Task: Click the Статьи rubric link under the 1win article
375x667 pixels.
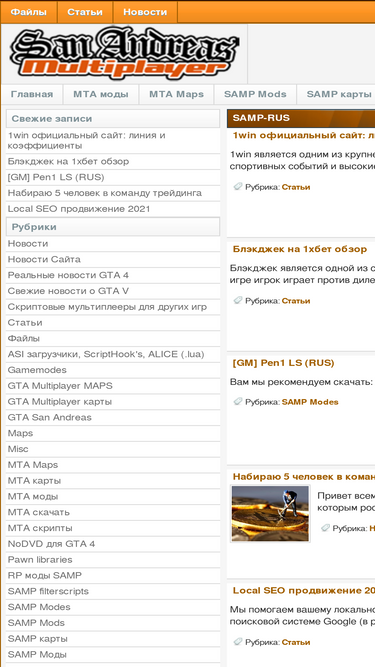Action: pyautogui.click(x=296, y=187)
